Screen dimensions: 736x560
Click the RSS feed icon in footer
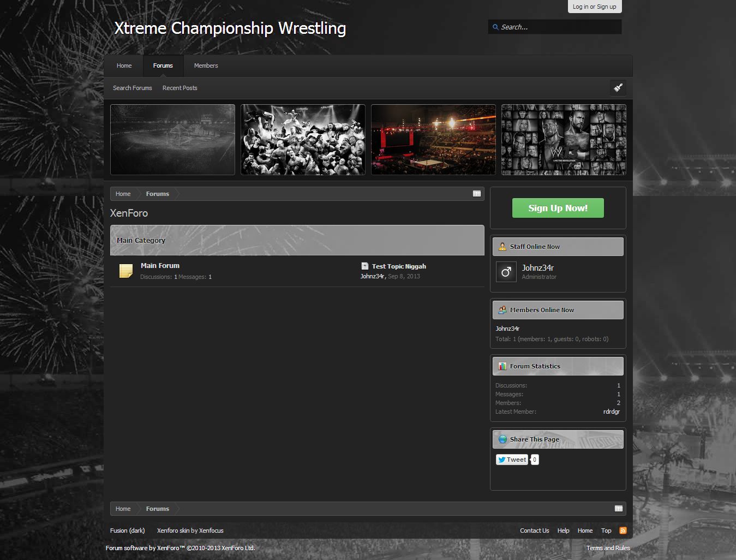click(623, 531)
